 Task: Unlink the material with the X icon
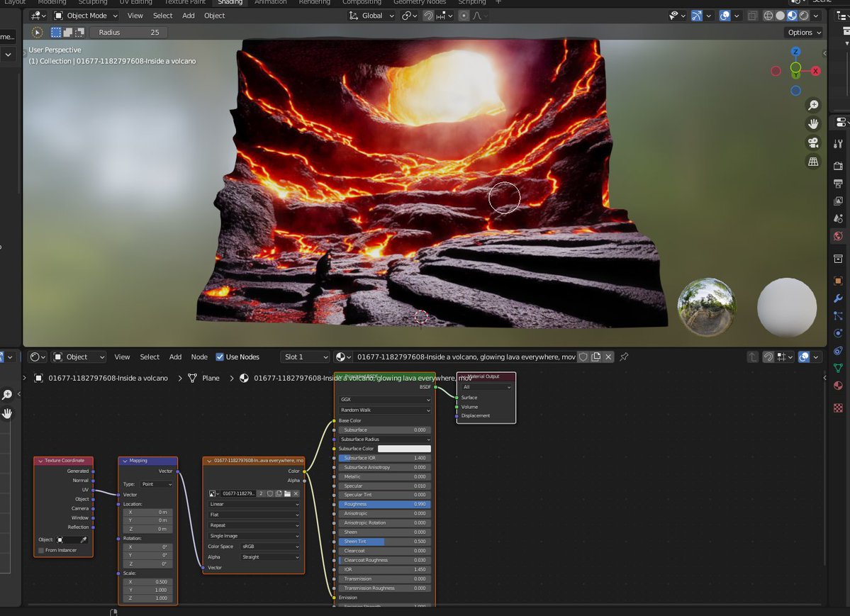click(x=608, y=357)
